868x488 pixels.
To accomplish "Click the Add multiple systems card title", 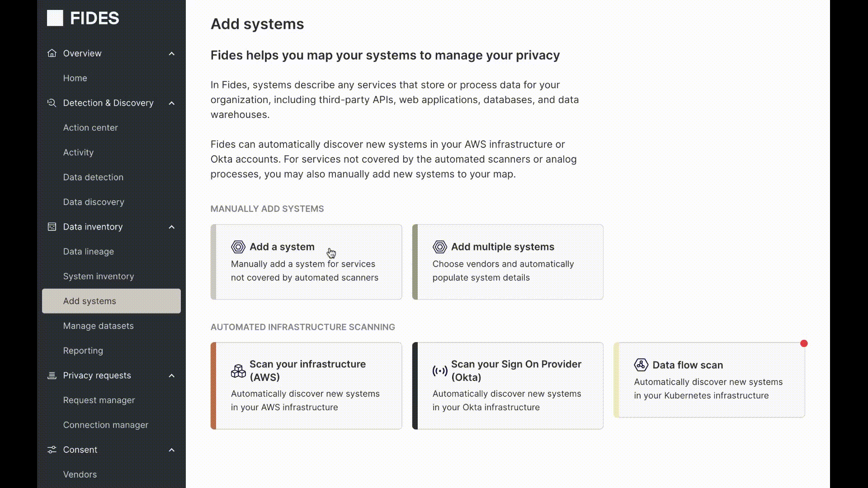I will [x=503, y=247].
